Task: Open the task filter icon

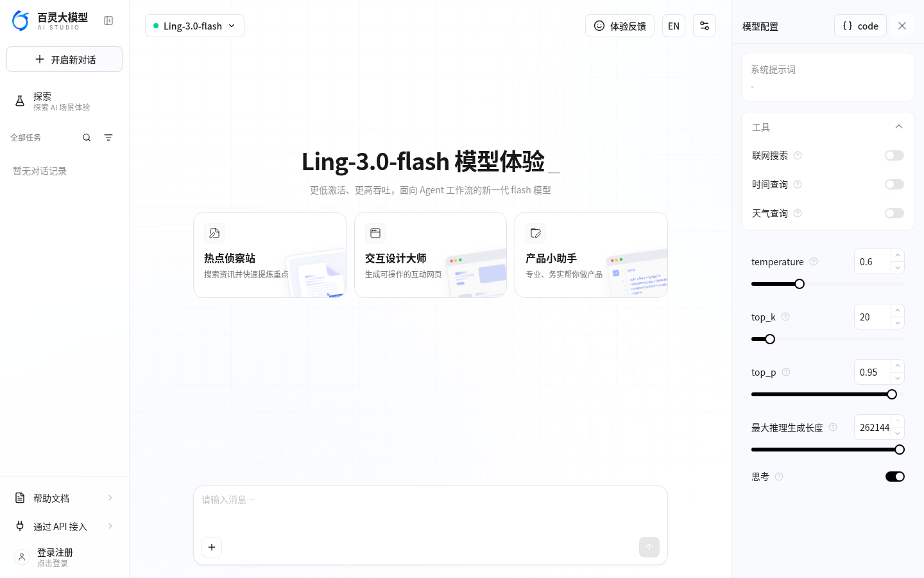Action: point(108,137)
